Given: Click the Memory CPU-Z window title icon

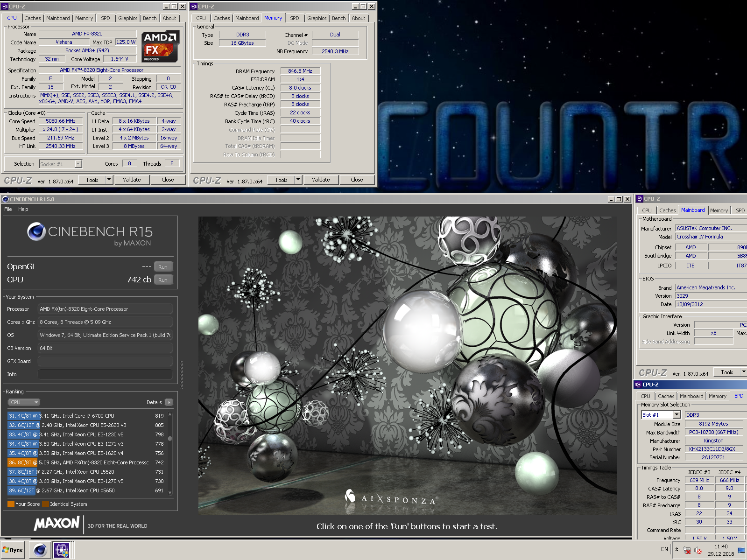Looking at the screenshot, I should [194, 7].
